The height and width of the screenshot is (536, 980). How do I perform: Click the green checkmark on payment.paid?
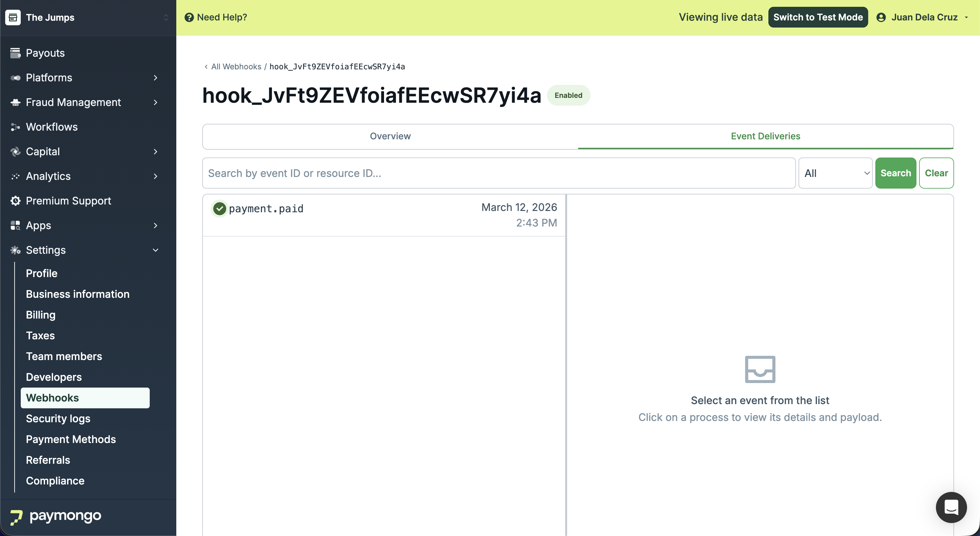[x=219, y=208]
